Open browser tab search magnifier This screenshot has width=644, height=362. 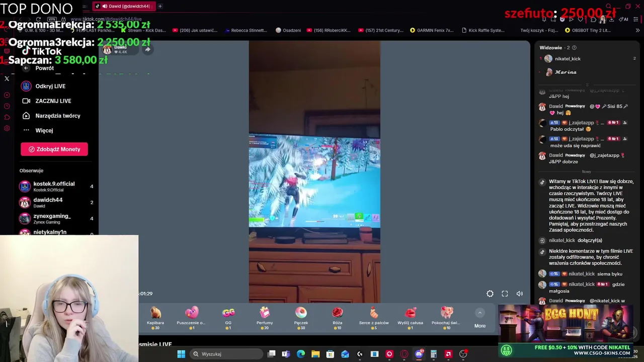[x=609, y=6]
